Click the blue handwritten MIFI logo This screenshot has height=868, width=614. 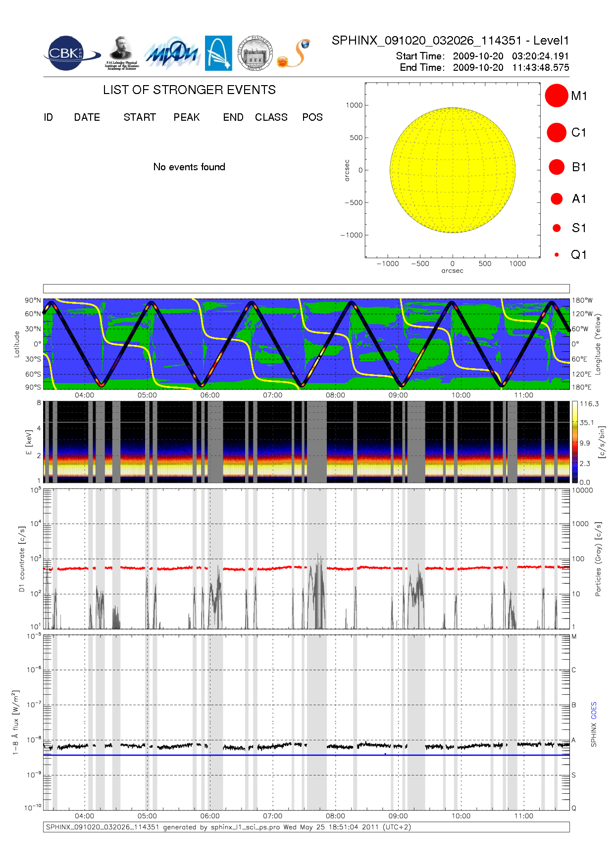point(172,53)
